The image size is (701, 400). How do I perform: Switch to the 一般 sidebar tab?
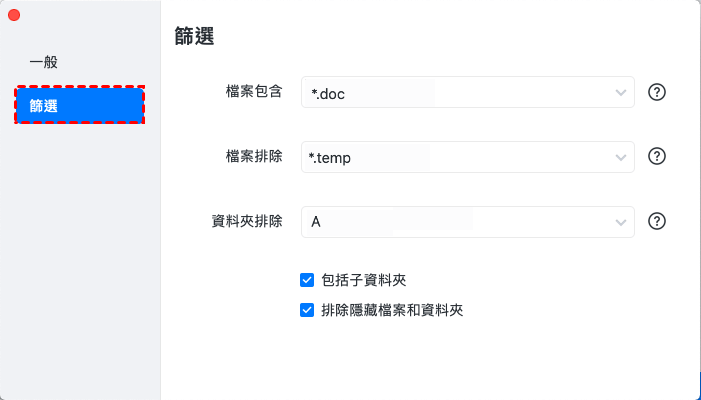(x=44, y=62)
